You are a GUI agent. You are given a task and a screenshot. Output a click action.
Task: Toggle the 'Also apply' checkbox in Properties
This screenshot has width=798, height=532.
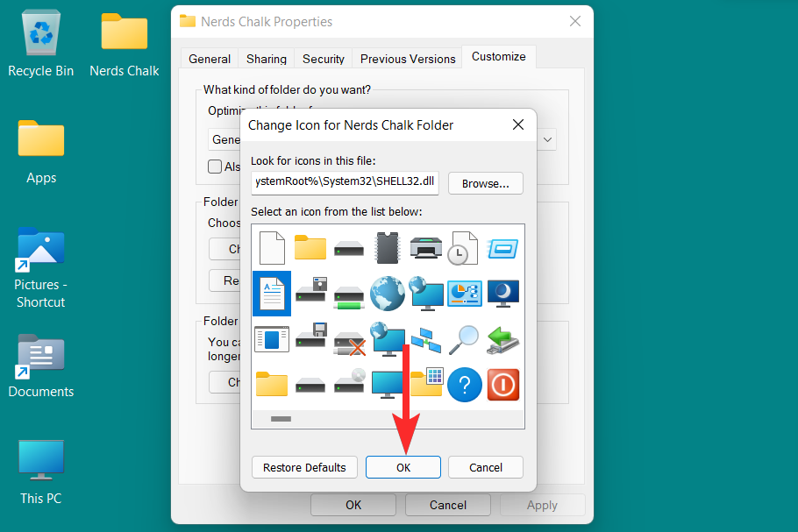click(x=215, y=167)
